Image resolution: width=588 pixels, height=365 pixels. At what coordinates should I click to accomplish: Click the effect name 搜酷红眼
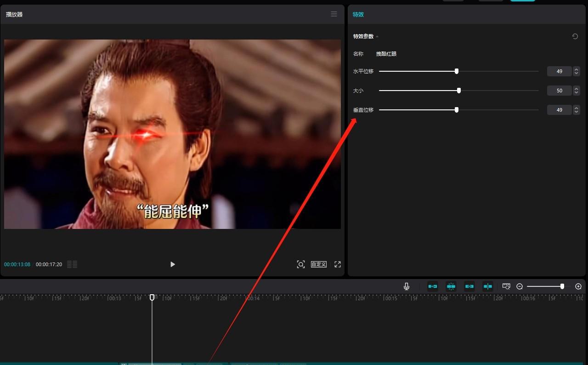386,54
